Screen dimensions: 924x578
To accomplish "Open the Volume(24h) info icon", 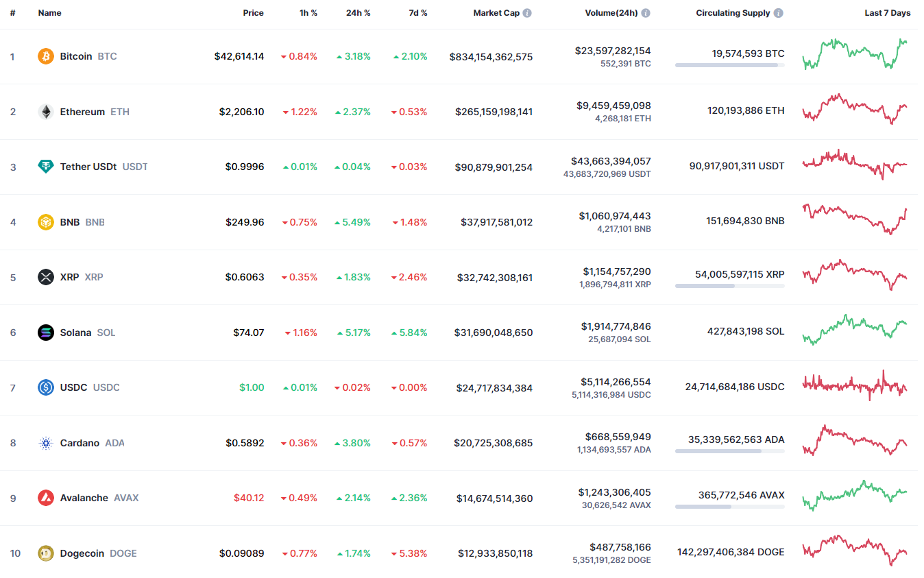I will coord(646,13).
